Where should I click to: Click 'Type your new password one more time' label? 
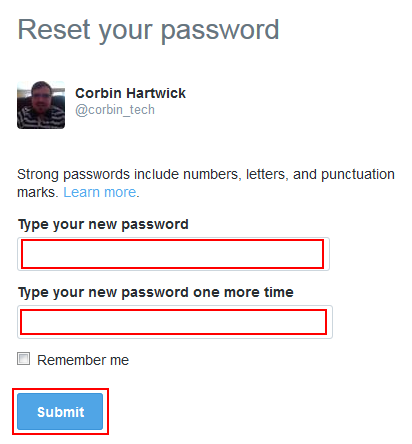(x=156, y=292)
